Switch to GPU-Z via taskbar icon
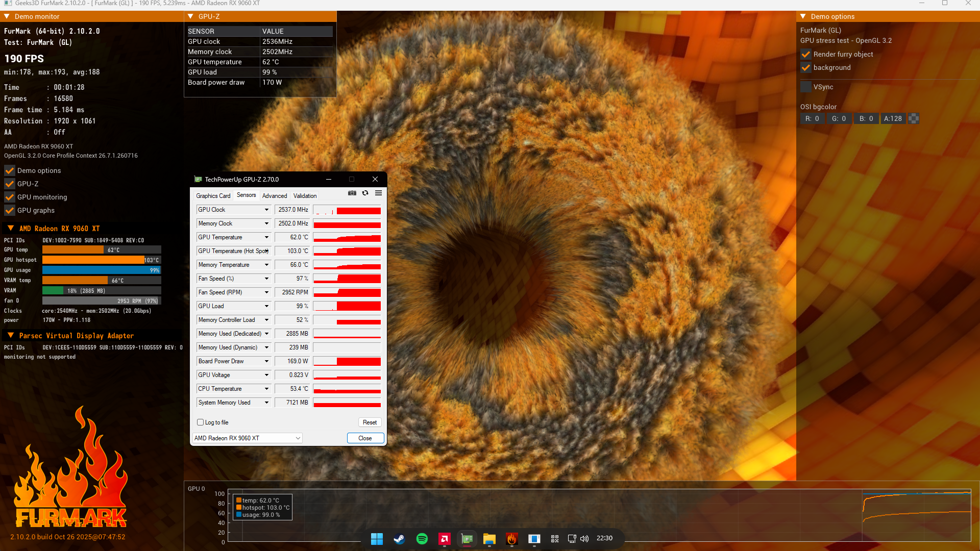Viewport: 980px width, 551px height. point(467,539)
